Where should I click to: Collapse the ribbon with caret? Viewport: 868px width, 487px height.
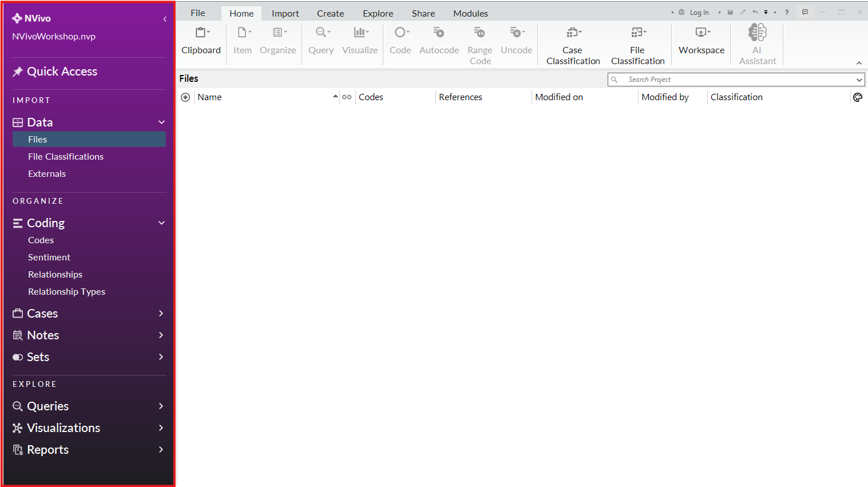859,63
